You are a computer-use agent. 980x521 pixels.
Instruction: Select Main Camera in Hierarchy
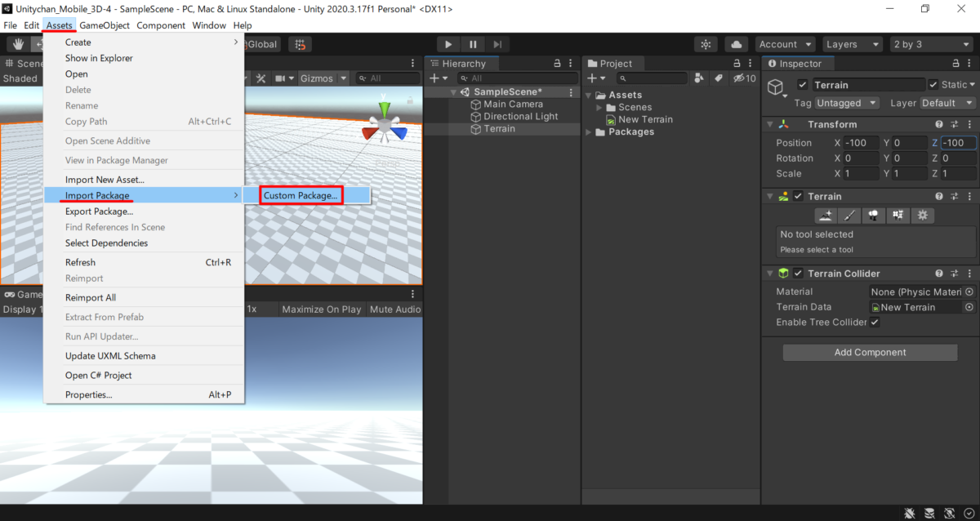click(513, 105)
